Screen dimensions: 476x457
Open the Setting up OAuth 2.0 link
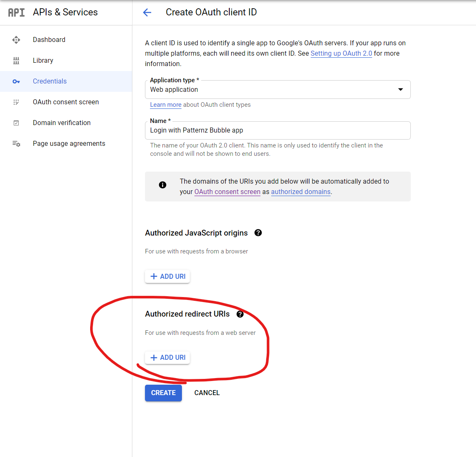point(341,54)
